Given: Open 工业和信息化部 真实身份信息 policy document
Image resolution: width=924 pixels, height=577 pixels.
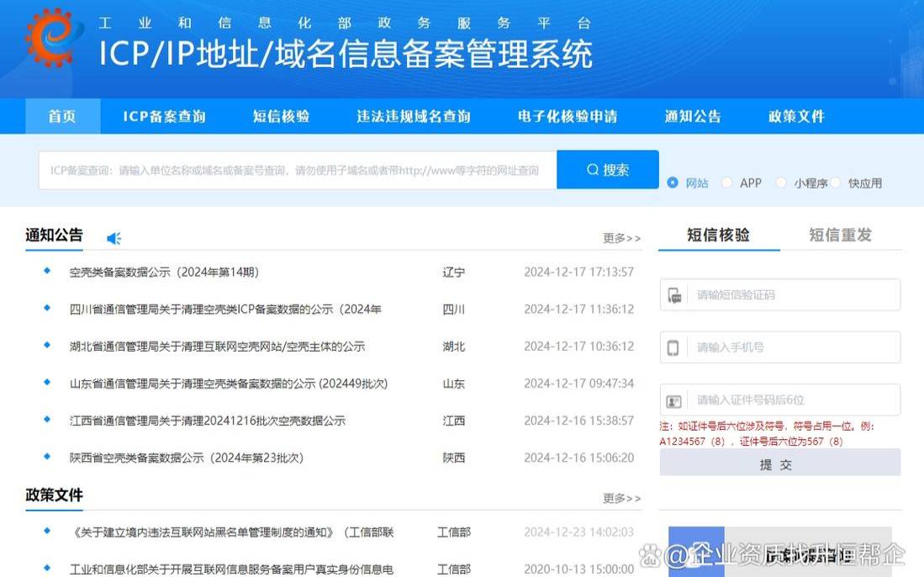Looking at the screenshot, I should (x=231, y=569).
